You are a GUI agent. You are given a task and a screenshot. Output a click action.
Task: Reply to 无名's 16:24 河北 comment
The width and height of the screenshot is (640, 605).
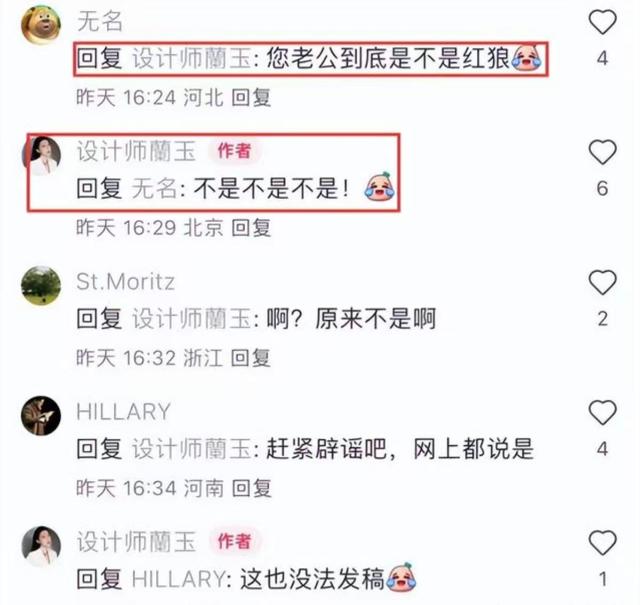[x=251, y=98]
